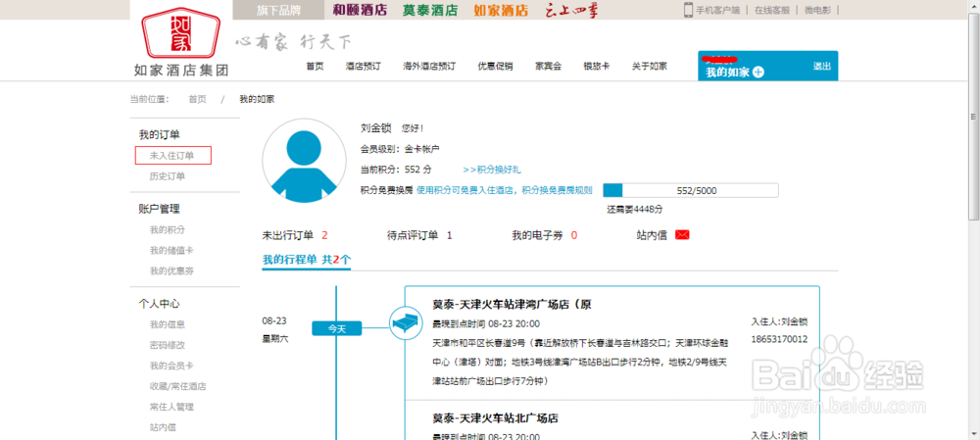The image size is (980, 440).
Task: Open 在线客服 link
Action: click(x=771, y=10)
